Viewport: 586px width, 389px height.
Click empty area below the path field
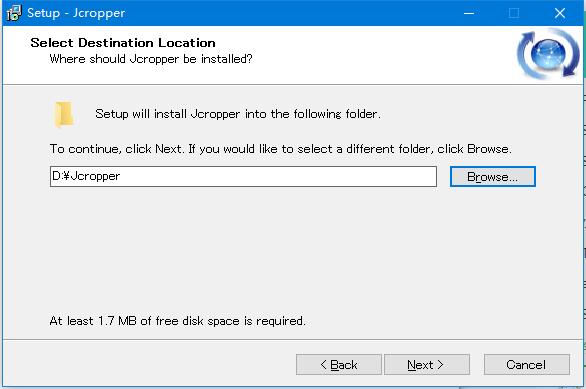(292, 250)
